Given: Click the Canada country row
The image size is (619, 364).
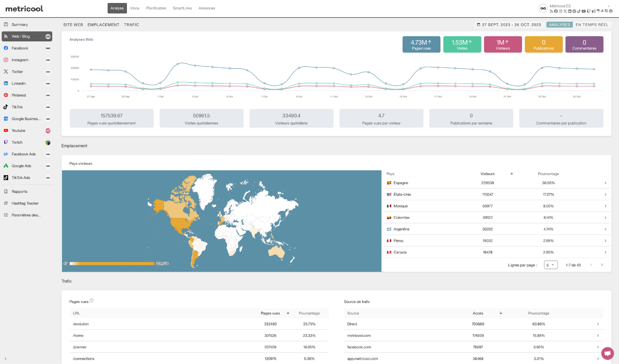Looking at the screenshot, I should 497,252.
